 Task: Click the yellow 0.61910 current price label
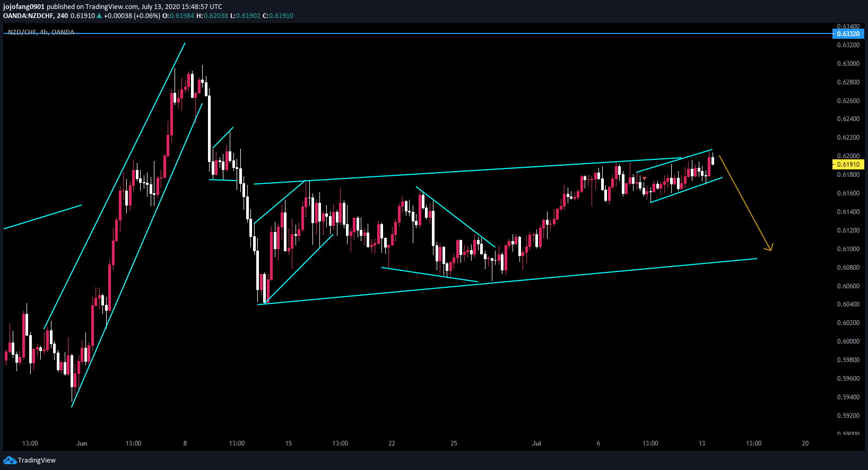[848, 165]
